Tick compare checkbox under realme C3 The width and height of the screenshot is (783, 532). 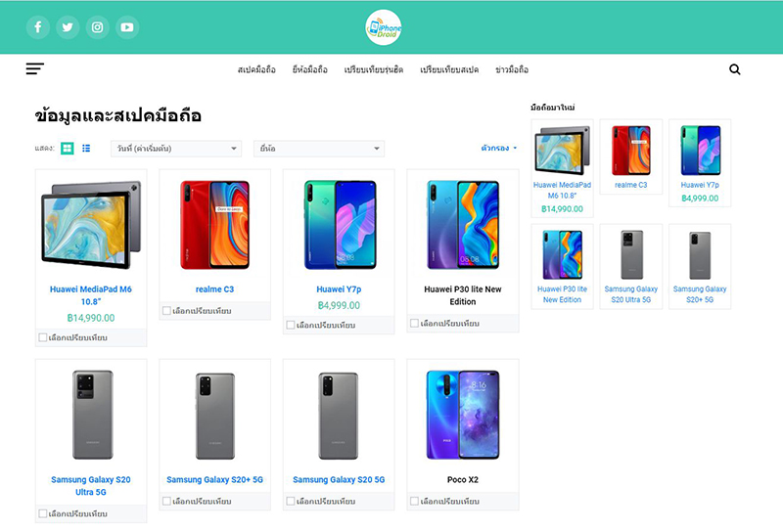coord(166,311)
